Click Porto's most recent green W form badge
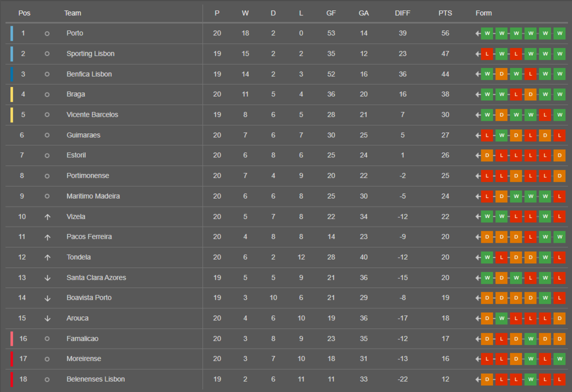The height and width of the screenshot is (392, 572). pyautogui.click(x=559, y=33)
